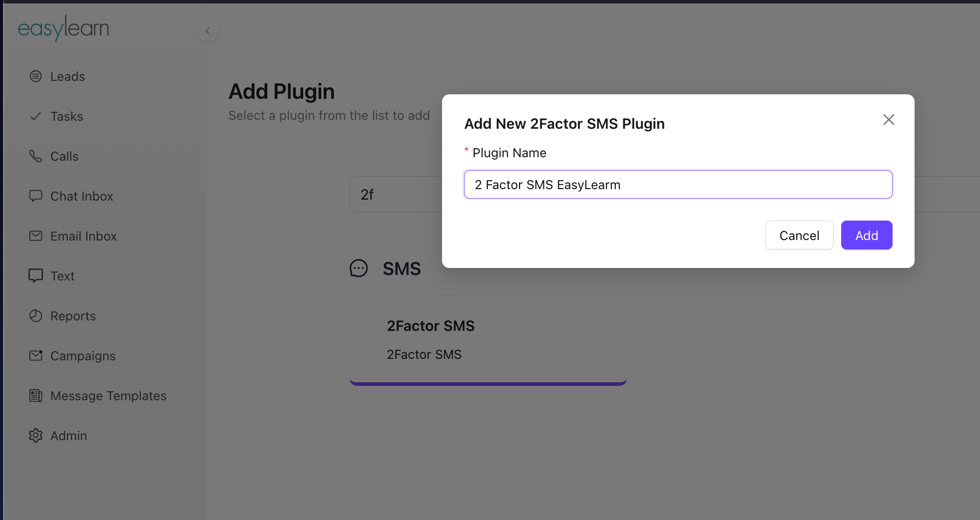Click the Admin gear icon
Viewport: 980px width, 520px height.
35,436
